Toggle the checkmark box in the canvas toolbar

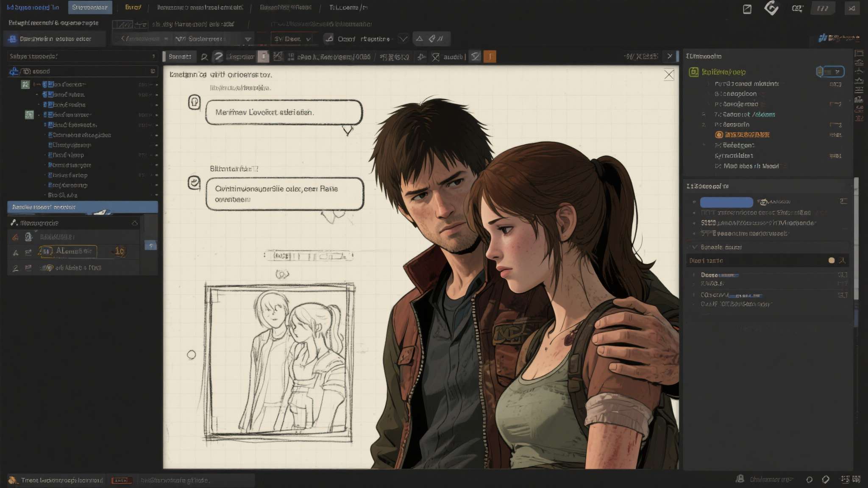[x=476, y=56]
